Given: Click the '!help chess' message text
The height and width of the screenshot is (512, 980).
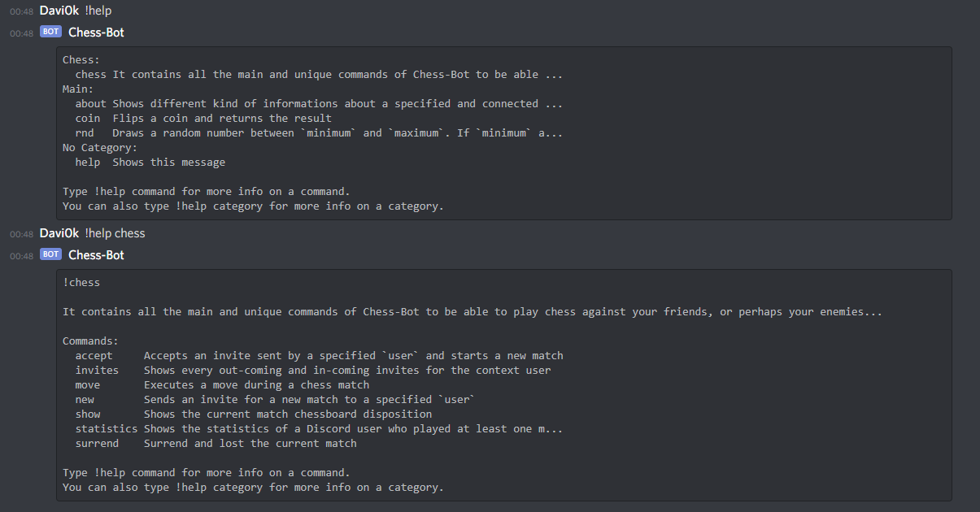Looking at the screenshot, I should coord(115,233).
